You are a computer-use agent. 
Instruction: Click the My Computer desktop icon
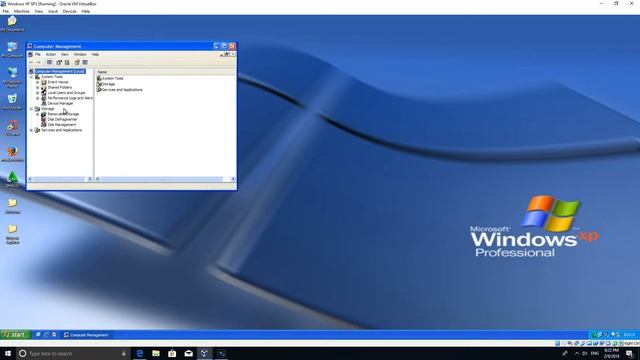pos(12,49)
